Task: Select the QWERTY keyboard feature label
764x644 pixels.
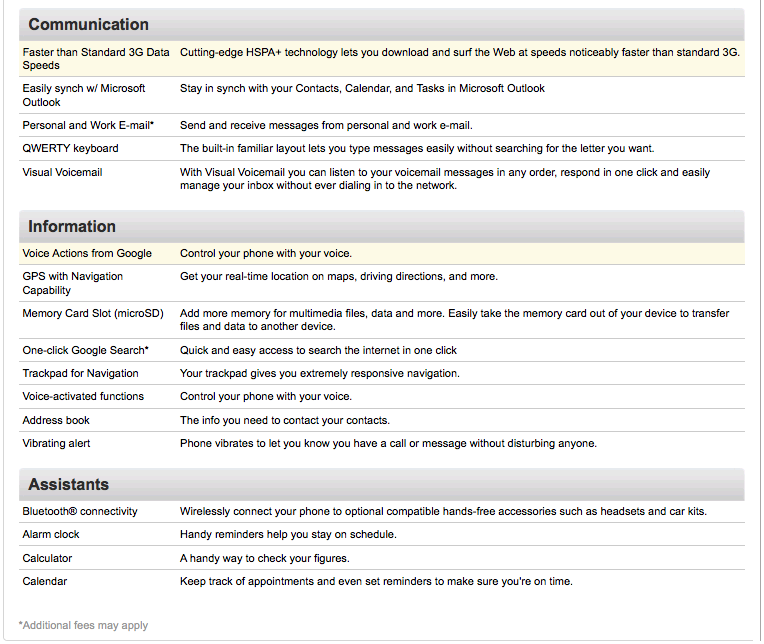Action: [70, 148]
